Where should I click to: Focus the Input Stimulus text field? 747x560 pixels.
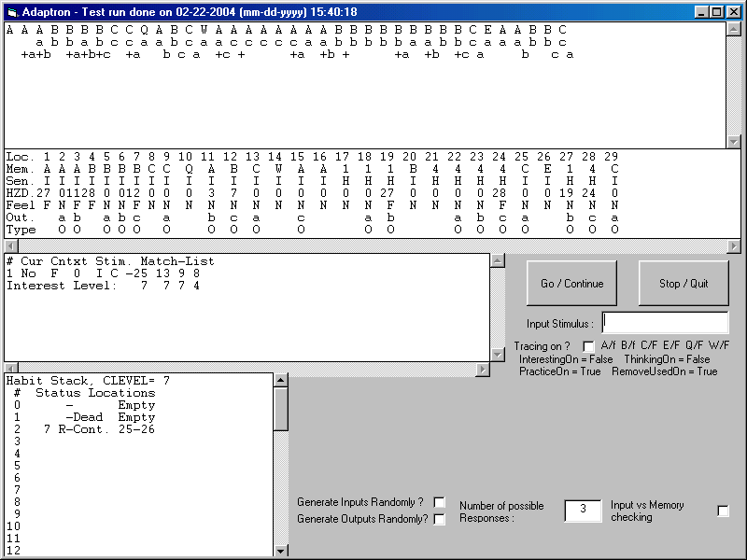(x=665, y=323)
